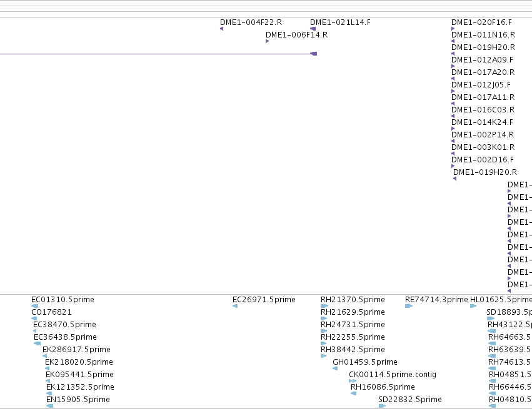Viewport: 532px width, 409px height.
Task: Select the DME1-004F22.R feature label
Action: pyautogui.click(x=251, y=22)
